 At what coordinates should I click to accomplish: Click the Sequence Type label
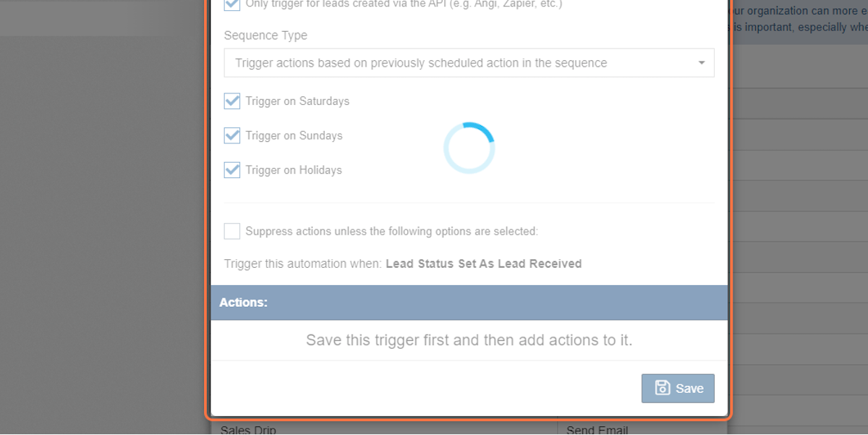[x=265, y=35]
